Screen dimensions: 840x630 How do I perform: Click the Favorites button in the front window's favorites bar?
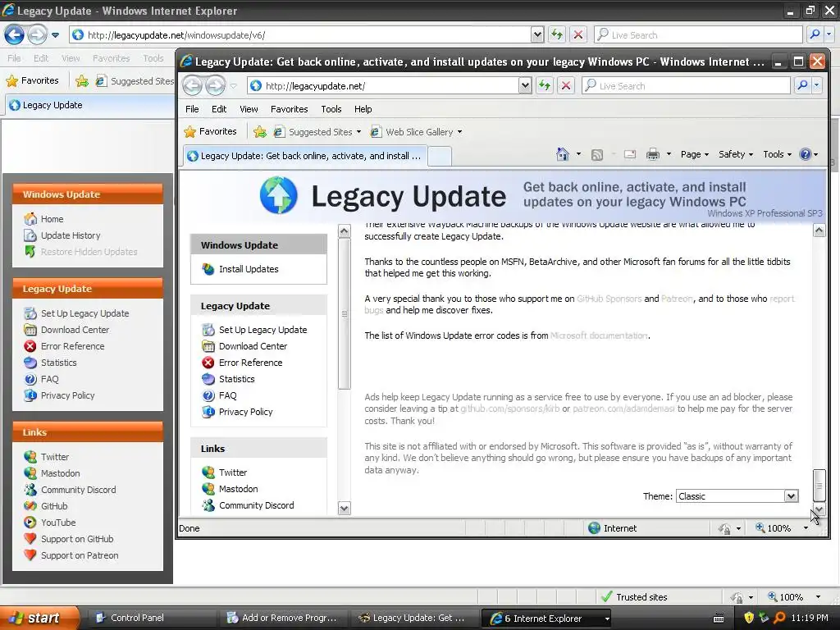tap(211, 131)
